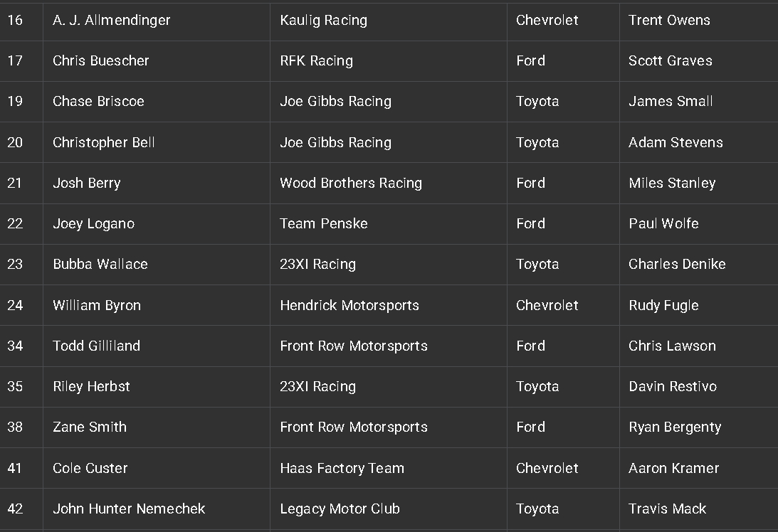Select Toyota in Christopher Bell's row
Viewport: 778px width, 532px height.
[537, 143]
